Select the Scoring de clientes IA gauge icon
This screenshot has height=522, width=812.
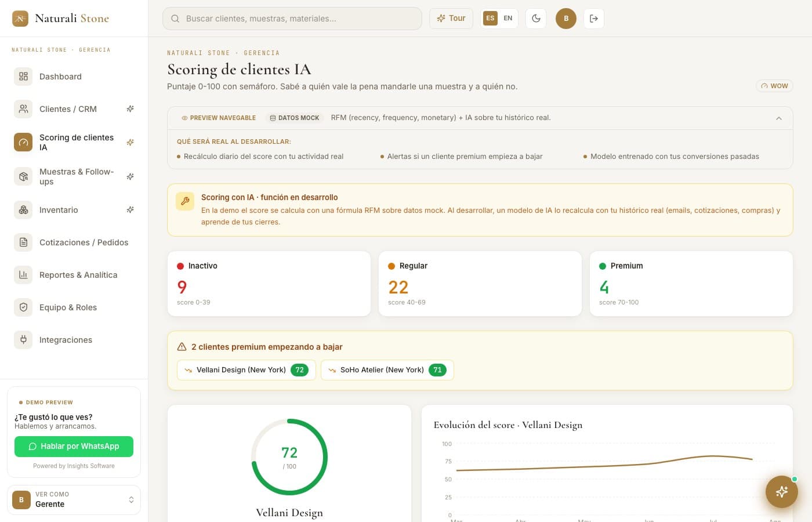23,142
